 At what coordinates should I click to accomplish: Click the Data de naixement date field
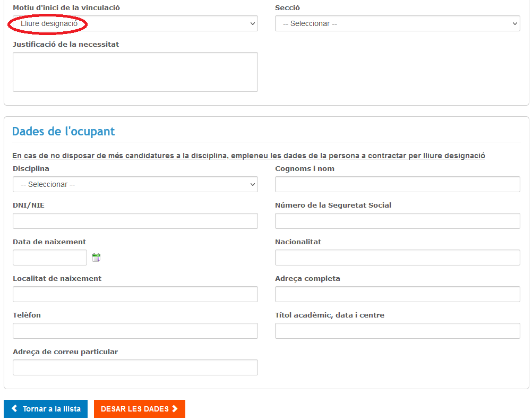(50, 258)
